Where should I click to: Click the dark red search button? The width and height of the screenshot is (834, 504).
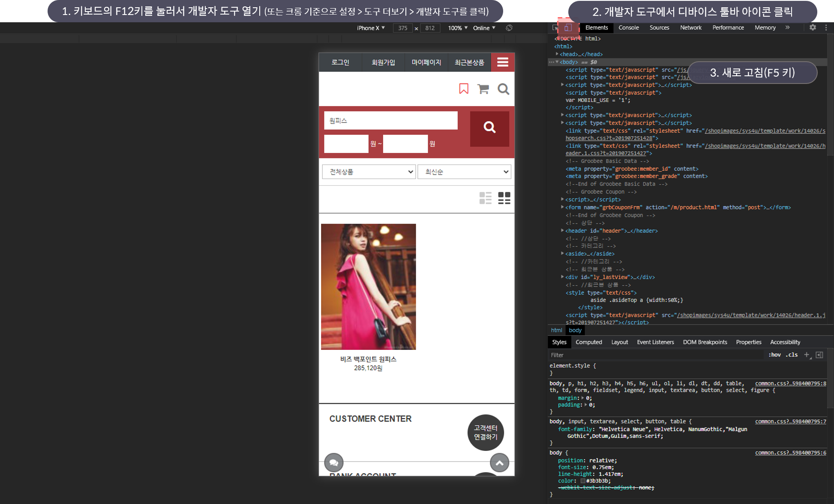click(489, 128)
